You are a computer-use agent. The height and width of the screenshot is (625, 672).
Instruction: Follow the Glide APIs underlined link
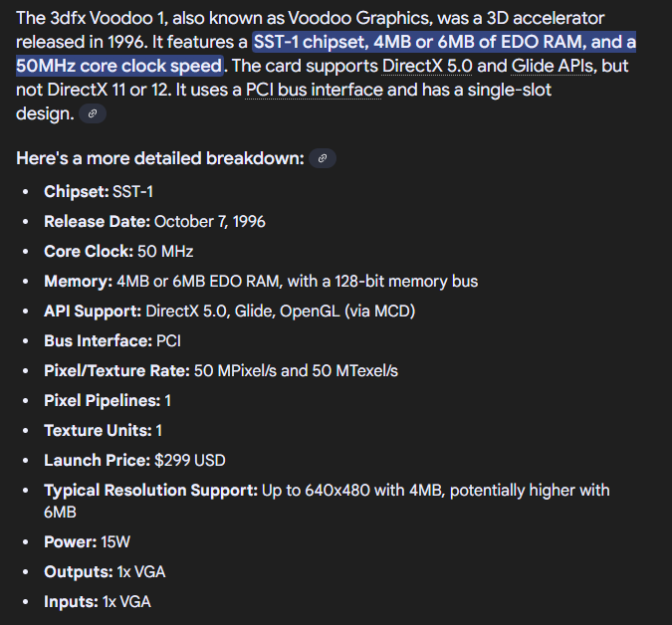pos(552,66)
